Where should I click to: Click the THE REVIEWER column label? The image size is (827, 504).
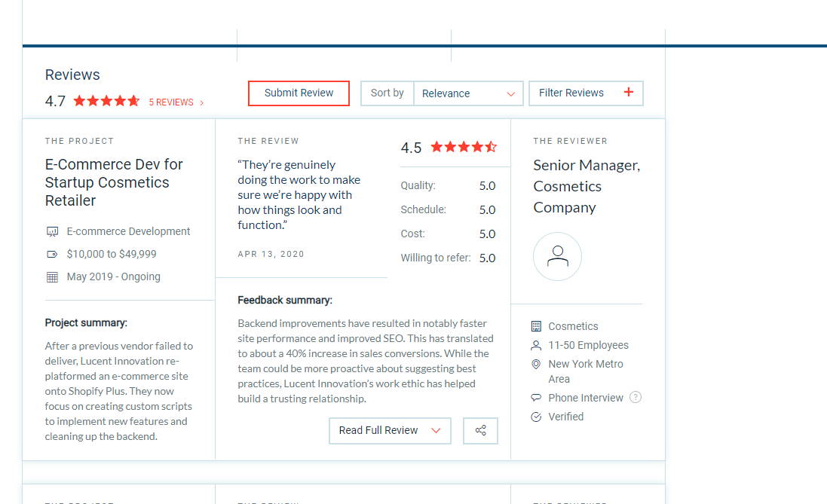click(570, 142)
